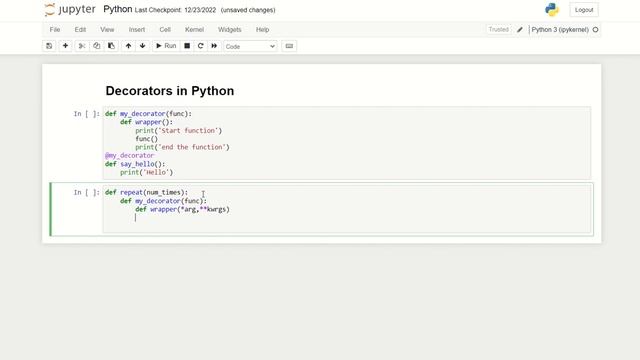Click the Logout button
The image size is (640, 360).
pos(584,10)
